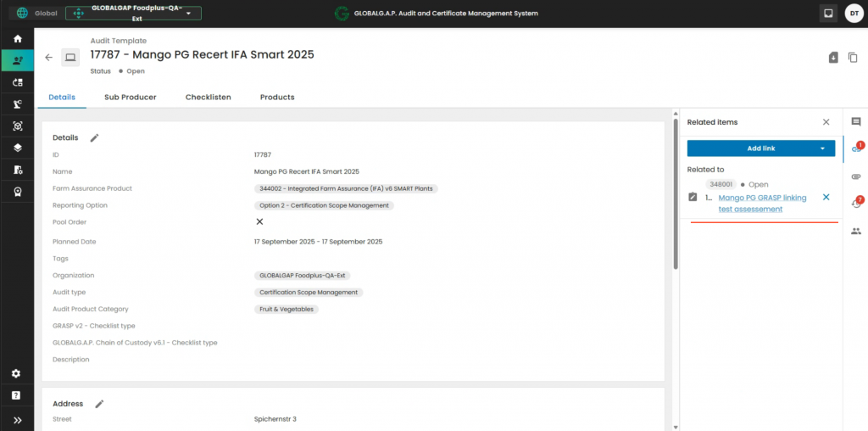Click the back arrow beside Audit Template

point(48,58)
